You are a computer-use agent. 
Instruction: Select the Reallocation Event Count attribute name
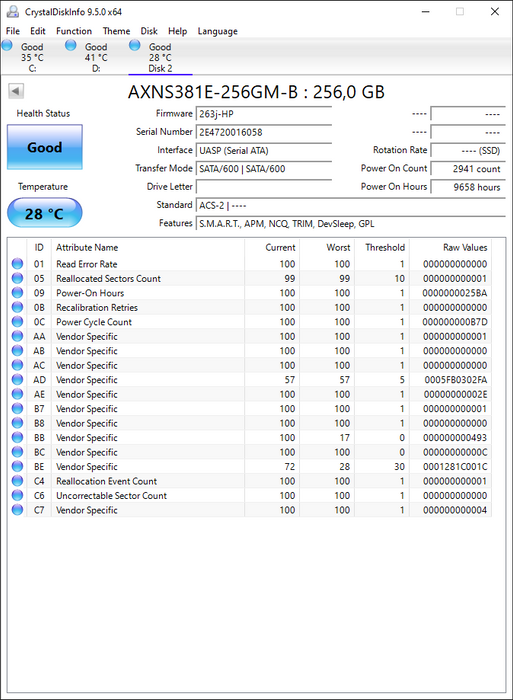click(107, 481)
